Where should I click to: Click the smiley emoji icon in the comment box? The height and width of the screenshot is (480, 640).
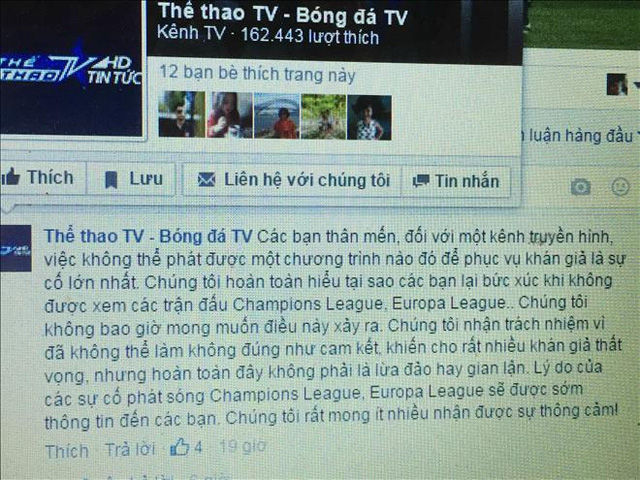620,187
